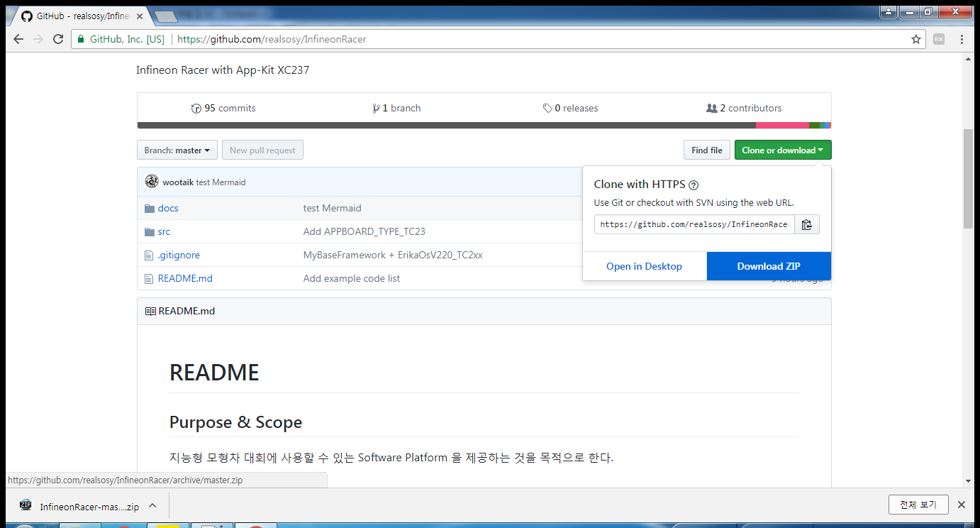
Task: Open commit MyBaseFramework + ErikaOsV220_TC2xx
Action: (x=393, y=255)
